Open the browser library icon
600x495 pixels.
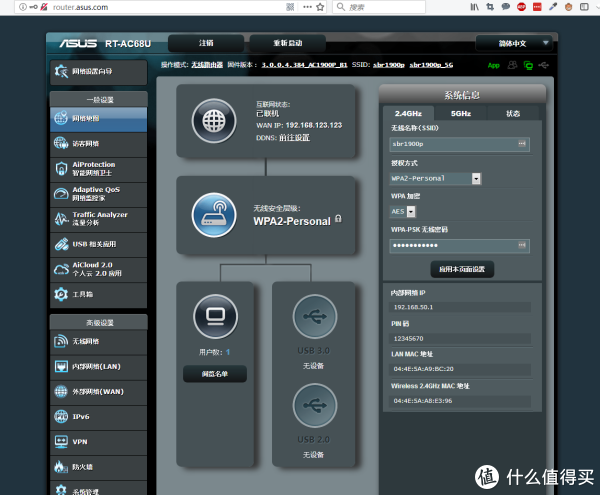click(x=474, y=7)
